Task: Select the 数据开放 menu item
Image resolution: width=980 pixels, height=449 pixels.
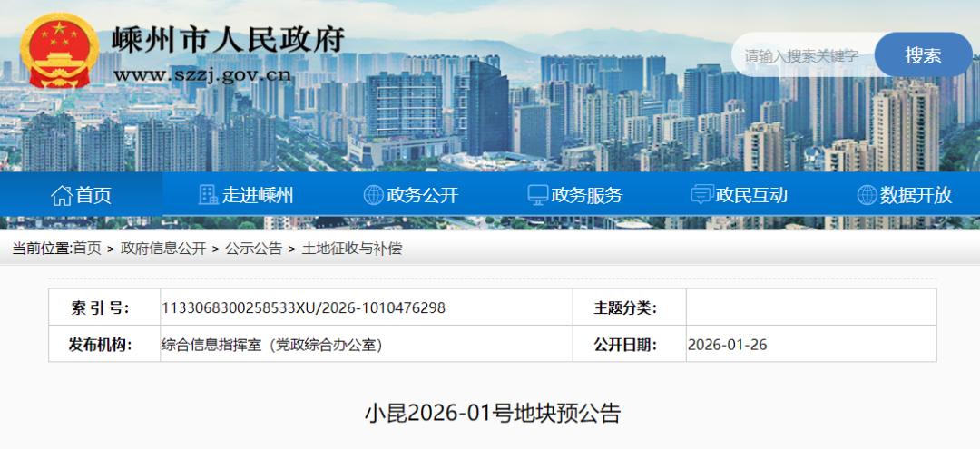Action: point(916,195)
